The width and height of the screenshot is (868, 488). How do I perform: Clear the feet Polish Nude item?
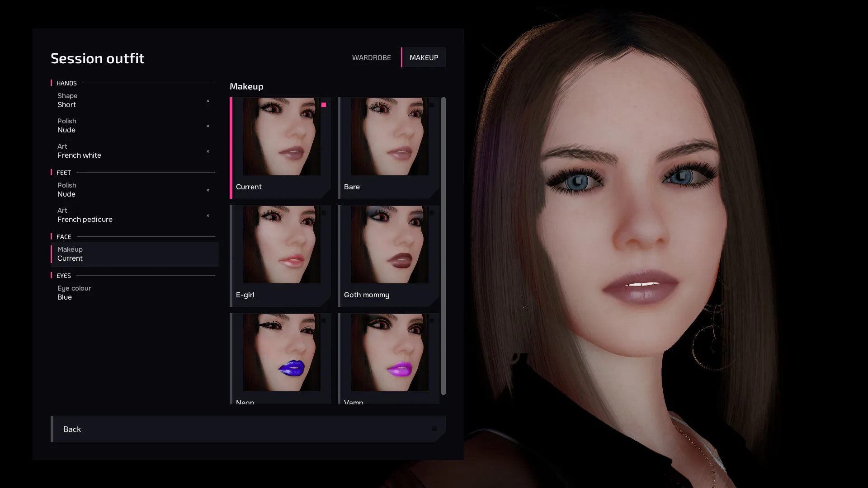pyautogui.click(x=208, y=190)
